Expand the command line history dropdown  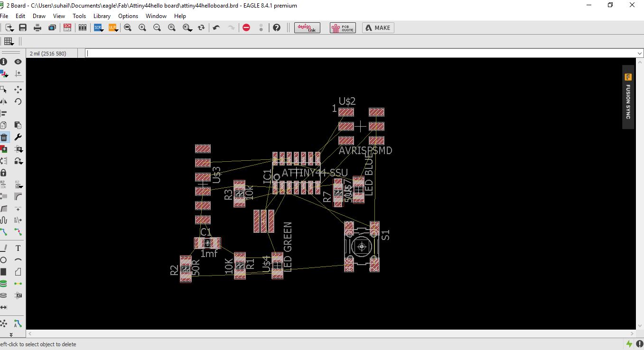click(x=639, y=54)
